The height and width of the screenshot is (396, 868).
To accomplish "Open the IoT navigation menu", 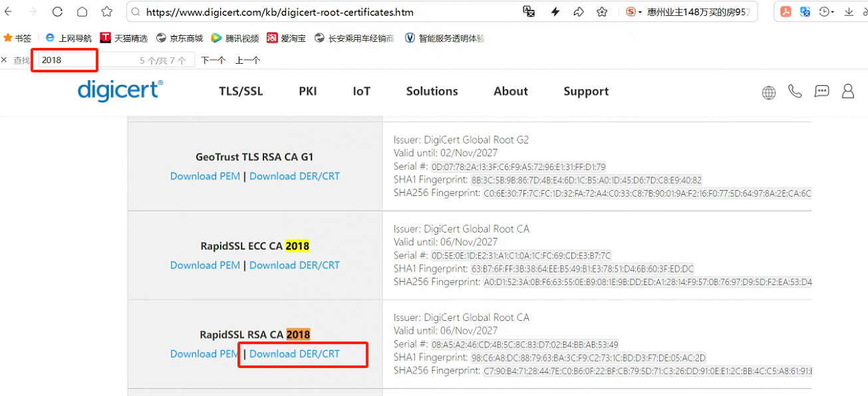I will click(361, 92).
